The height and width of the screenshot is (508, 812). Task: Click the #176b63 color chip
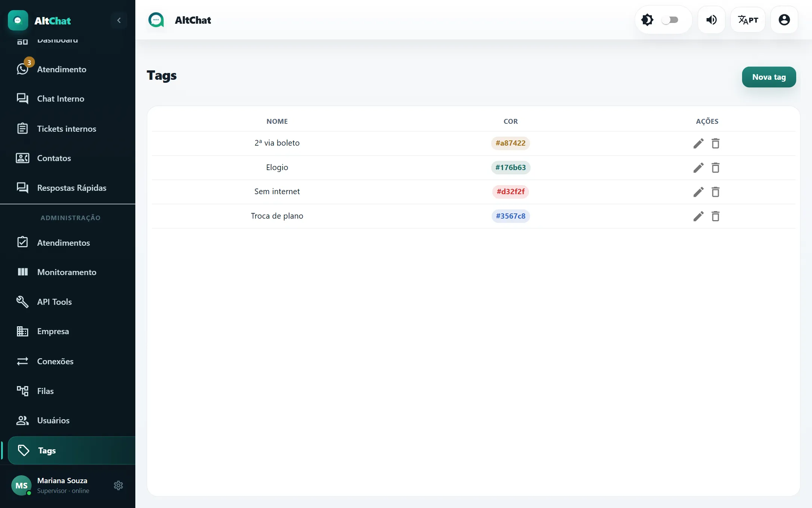pyautogui.click(x=511, y=167)
